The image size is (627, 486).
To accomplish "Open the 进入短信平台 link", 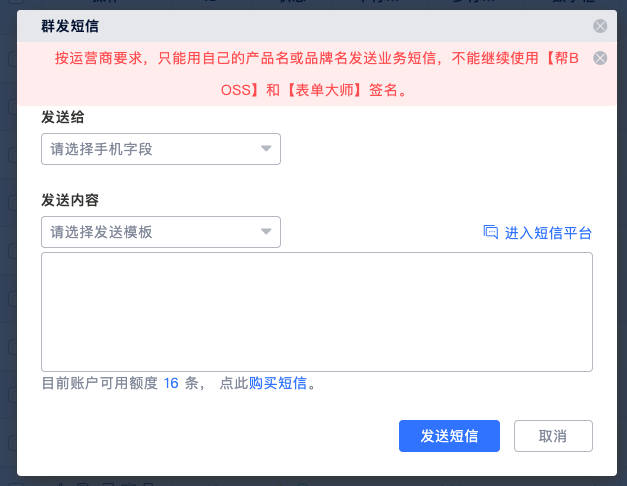I will 548,233.
